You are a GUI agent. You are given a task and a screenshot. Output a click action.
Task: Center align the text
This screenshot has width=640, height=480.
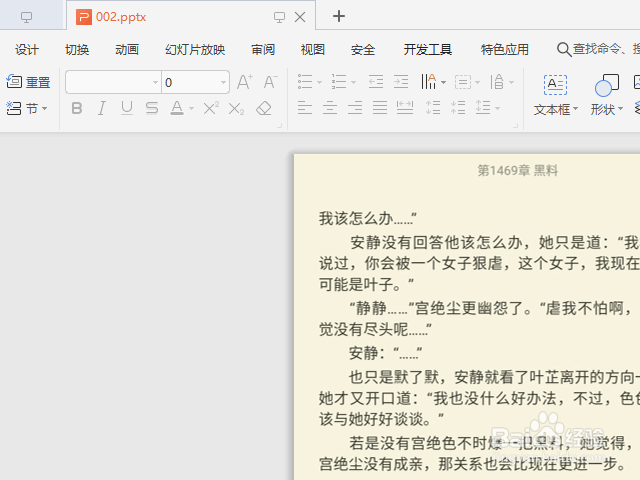point(330,108)
